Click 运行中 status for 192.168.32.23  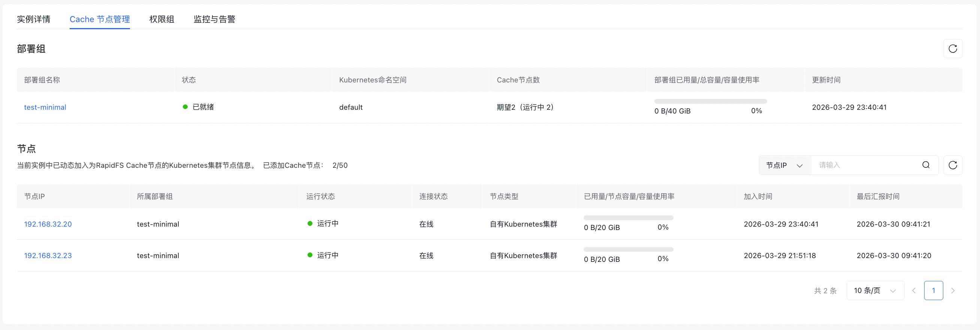coord(323,255)
